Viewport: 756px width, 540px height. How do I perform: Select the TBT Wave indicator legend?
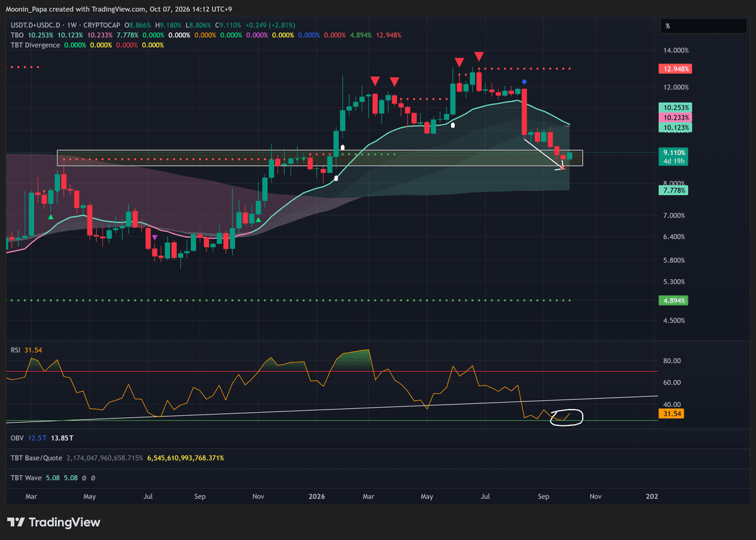[x=27, y=478]
